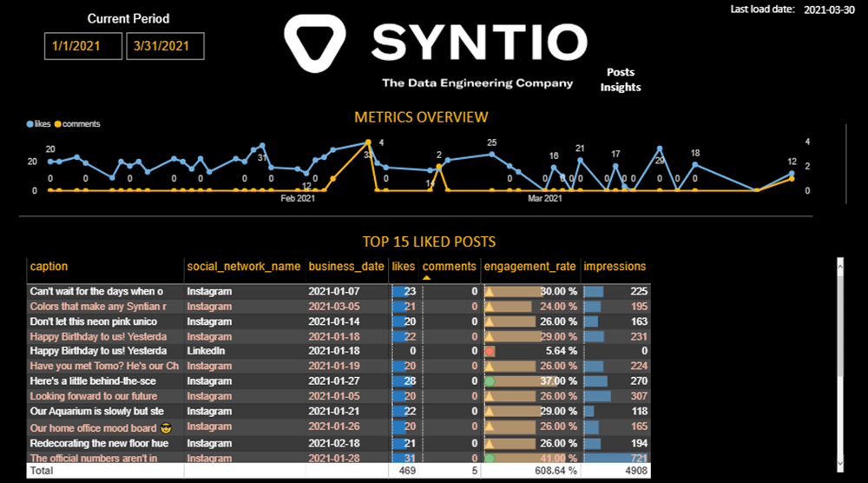
Task: Select 'The official numbers aren't in' caption
Action: click(x=94, y=458)
